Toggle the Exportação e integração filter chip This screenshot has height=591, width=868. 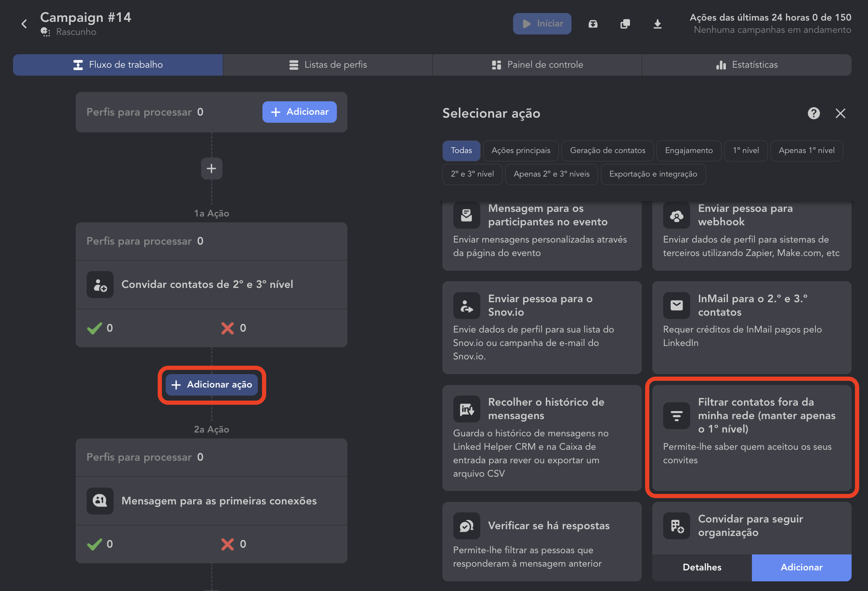(x=653, y=174)
